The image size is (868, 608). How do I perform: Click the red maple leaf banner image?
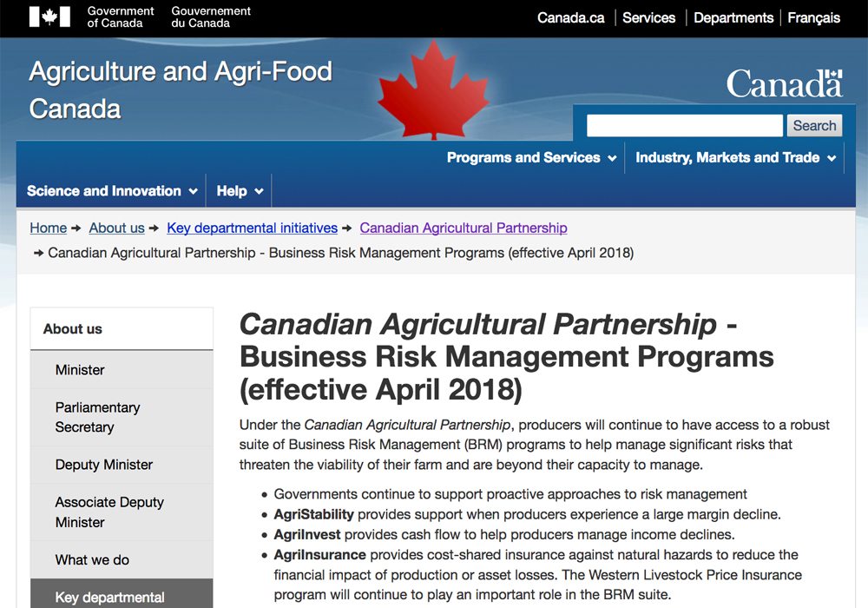click(433, 89)
